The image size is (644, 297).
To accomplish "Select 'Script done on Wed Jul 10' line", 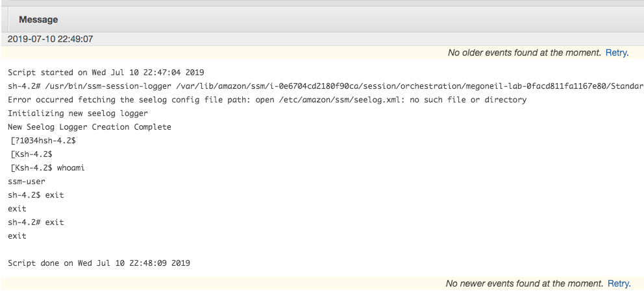I will [99, 263].
